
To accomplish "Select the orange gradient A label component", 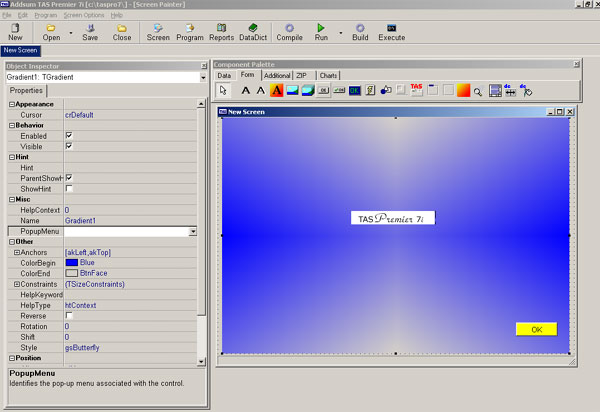I will click(277, 90).
